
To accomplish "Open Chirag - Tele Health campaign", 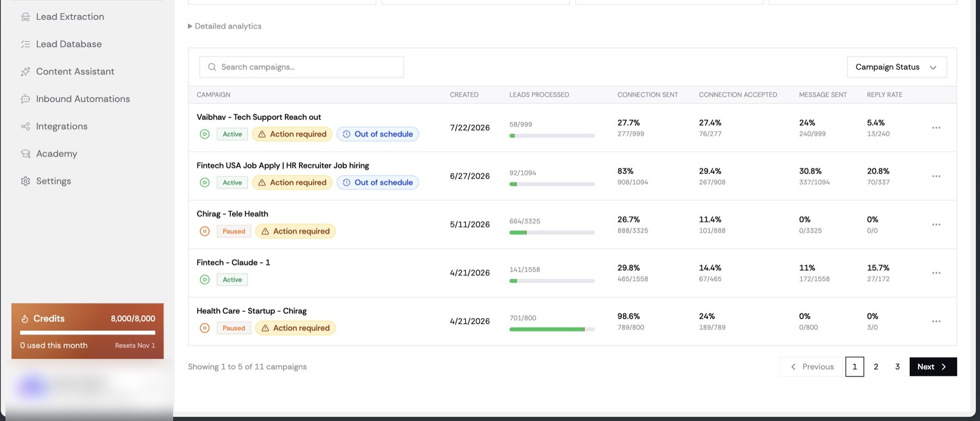I will point(232,214).
